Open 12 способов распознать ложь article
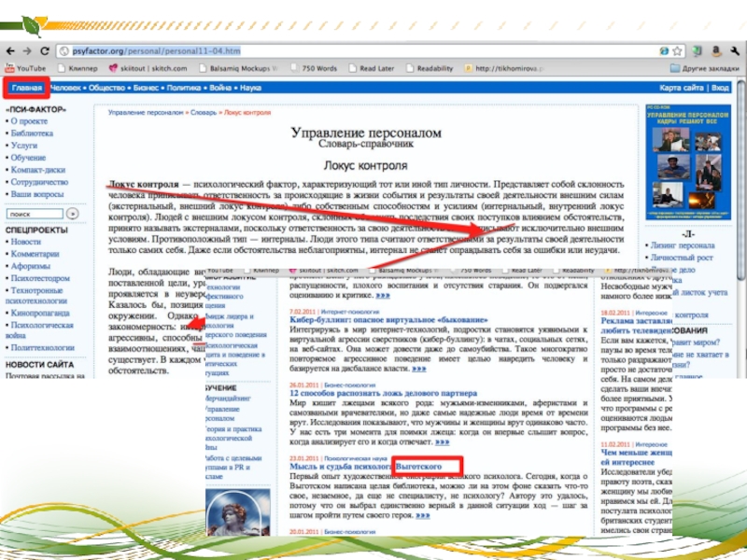Viewport: 747px width, 560px height. pos(384,393)
